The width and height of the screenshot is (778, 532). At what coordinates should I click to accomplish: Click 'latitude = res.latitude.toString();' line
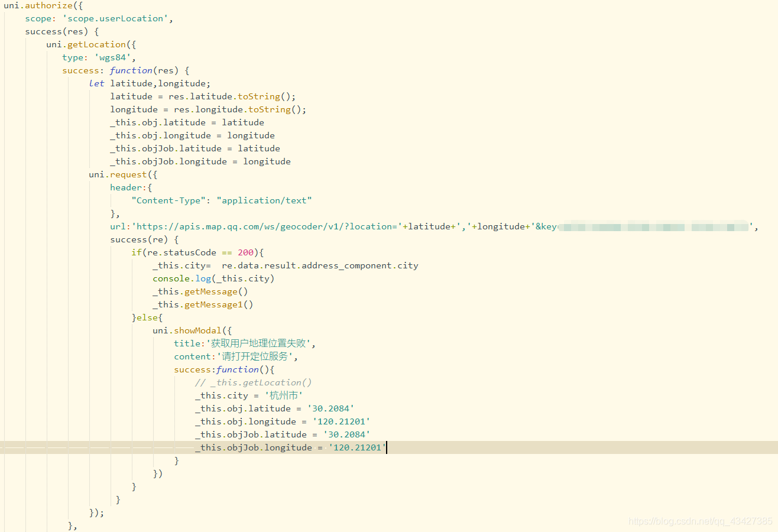pyautogui.click(x=203, y=96)
